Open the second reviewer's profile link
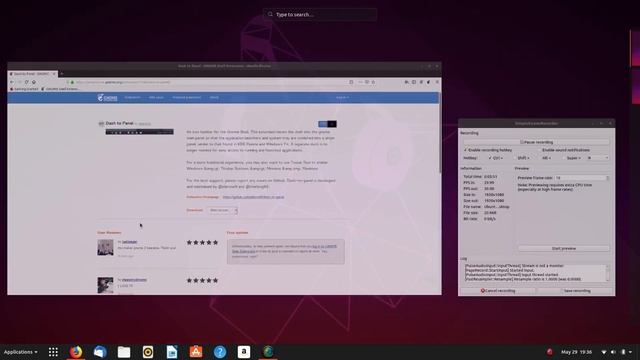 [x=134, y=280]
